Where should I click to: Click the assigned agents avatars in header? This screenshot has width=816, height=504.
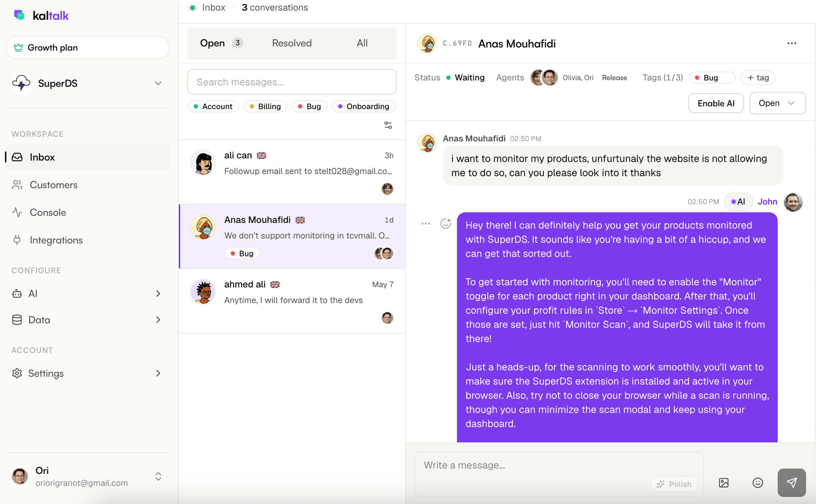click(x=544, y=78)
